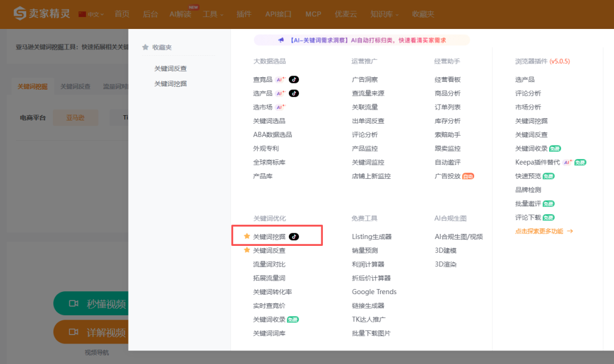Viewport: 614px width, 364px height.
Task: Click the TikTok icon next to 查竞品
Action: (294, 80)
